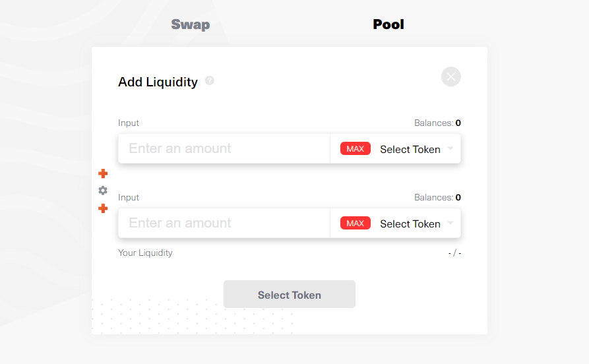This screenshot has height=364, width=589.
Task: Click the first Balances value
Action: (x=458, y=123)
